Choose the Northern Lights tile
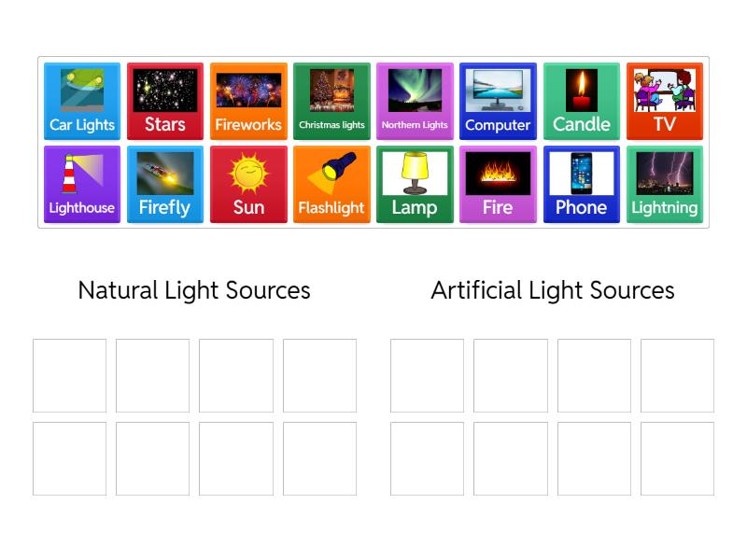Image resolution: width=747 pixels, height=560 pixels. [415, 101]
